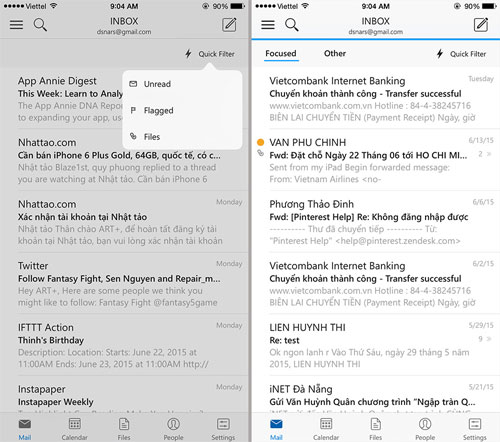Viewport: 500px width, 442px height.
Task: Open Settings in right bottom bar
Action: (x=475, y=429)
